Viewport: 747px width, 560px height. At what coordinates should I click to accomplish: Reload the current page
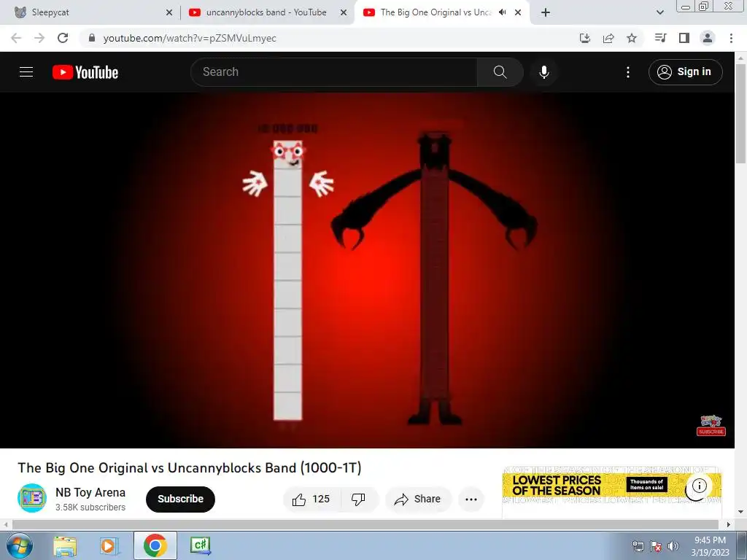point(63,38)
